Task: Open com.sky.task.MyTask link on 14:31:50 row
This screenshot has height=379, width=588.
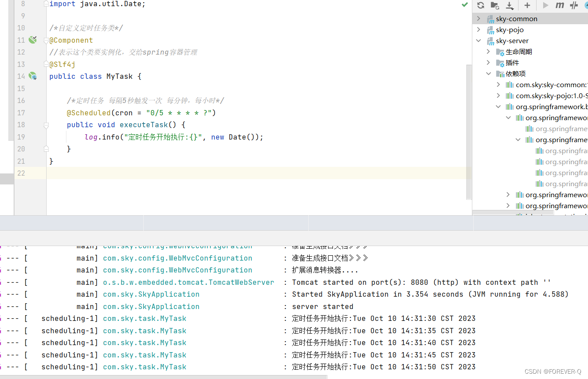Action: pyautogui.click(x=145, y=367)
